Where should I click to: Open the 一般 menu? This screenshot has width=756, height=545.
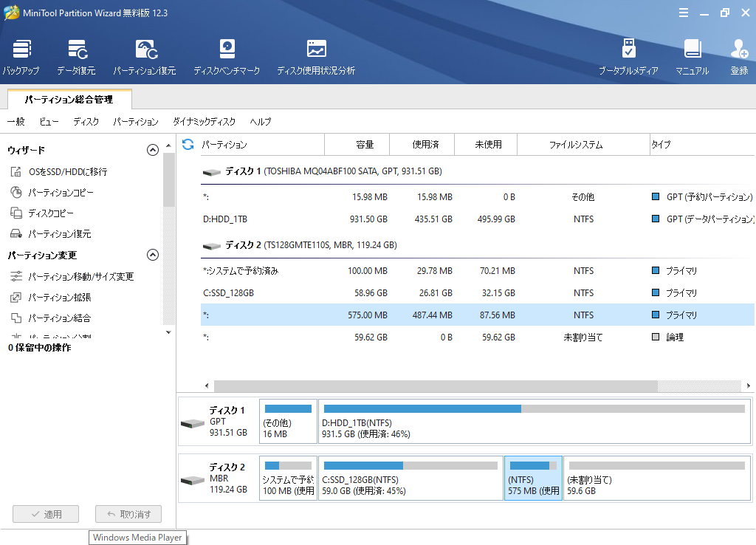click(x=16, y=122)
